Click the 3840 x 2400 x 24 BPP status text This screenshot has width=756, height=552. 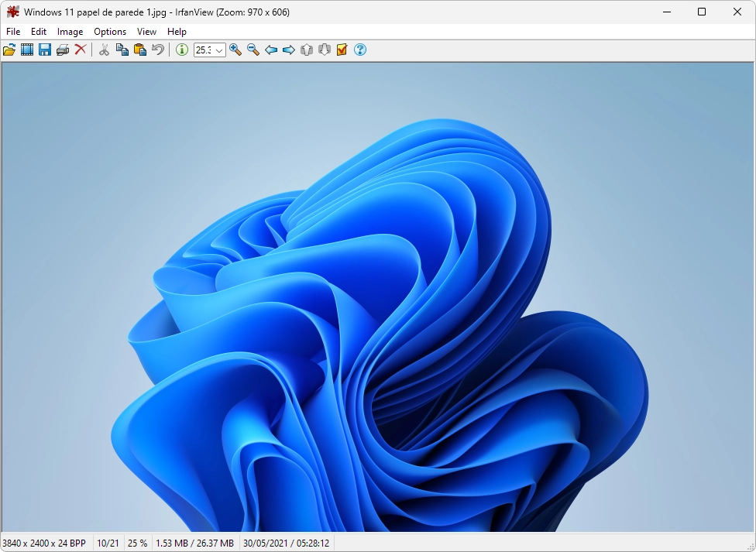coord(44,543)
